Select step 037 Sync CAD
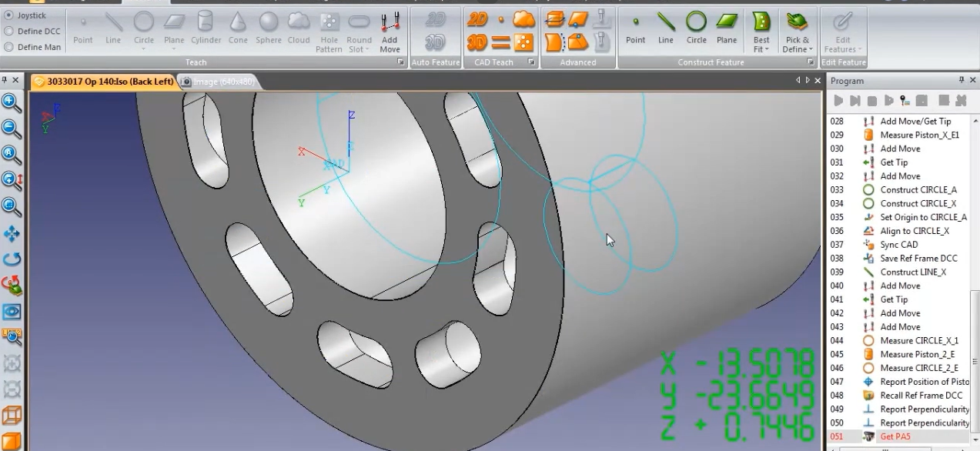 [x=898, y=245]
